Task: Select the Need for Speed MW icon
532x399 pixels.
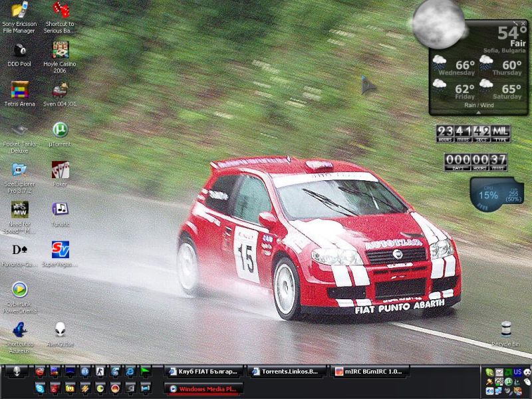Action: click(x=19, y=217)
